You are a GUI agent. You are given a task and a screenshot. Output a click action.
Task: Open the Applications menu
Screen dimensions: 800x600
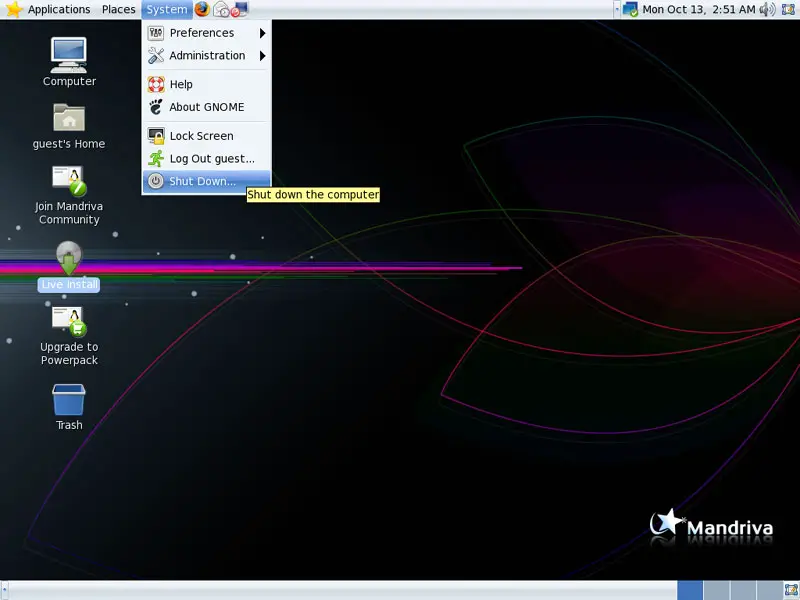point(59,9)
